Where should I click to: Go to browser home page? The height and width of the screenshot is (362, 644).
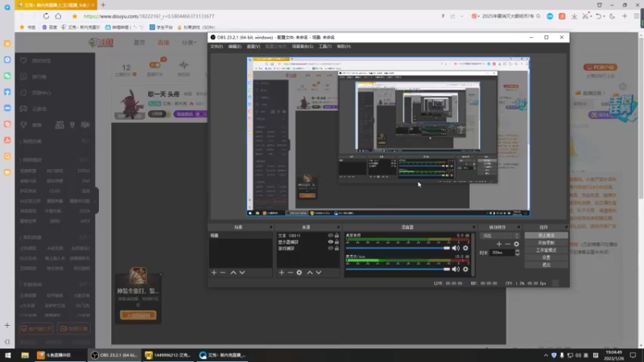coord(58,16)
